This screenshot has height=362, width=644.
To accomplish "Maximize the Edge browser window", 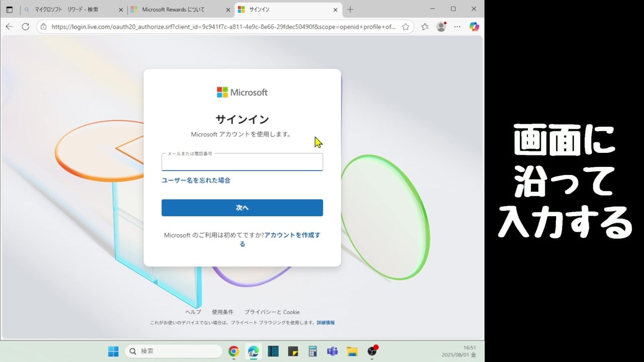I will (x=453, y=9).
